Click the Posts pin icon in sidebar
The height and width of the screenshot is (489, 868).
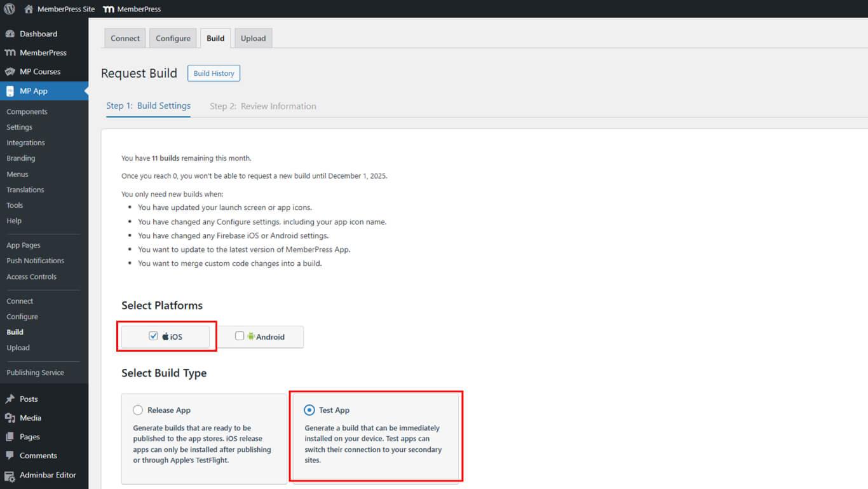(x=10, y=399)
